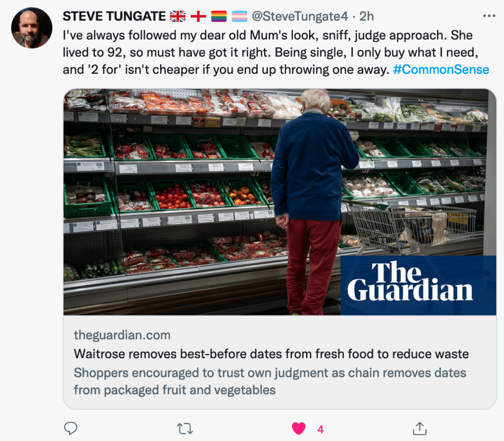Click the article description about shoppers' judgment
504x441 pixels.
pyautogui.click(x=270, y=381)
